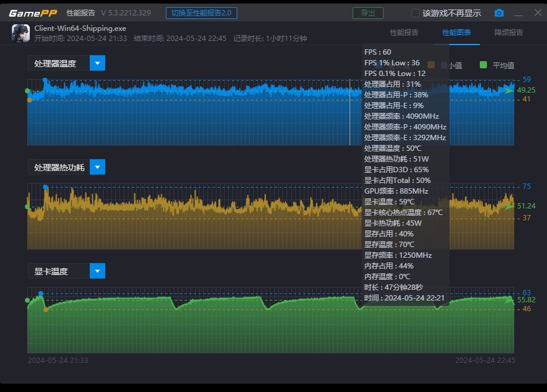Expand the 处理器热功耗 metric dropdown

pos(98,167)
